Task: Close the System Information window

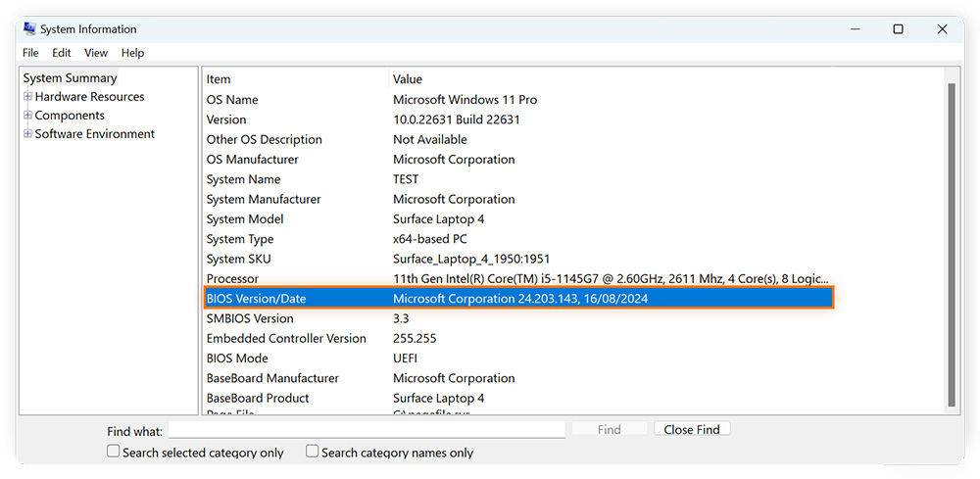Action: pos(942,29)
